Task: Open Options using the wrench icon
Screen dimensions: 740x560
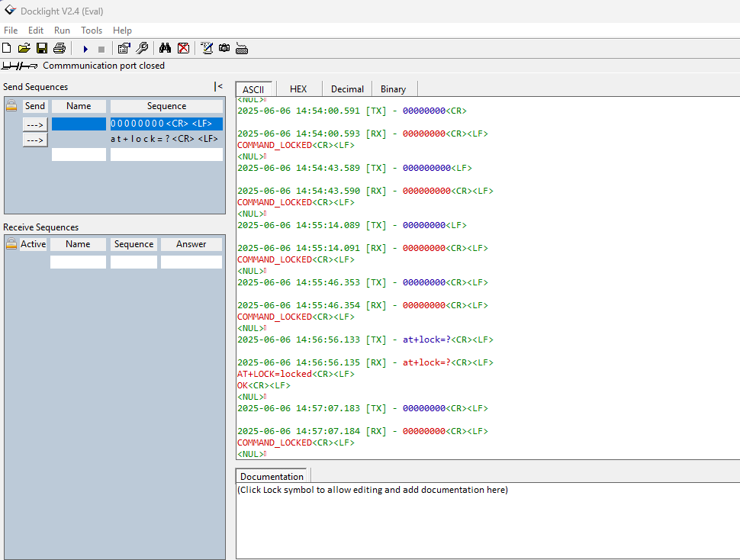Action: pyautogui.click(x=143, y=48)
